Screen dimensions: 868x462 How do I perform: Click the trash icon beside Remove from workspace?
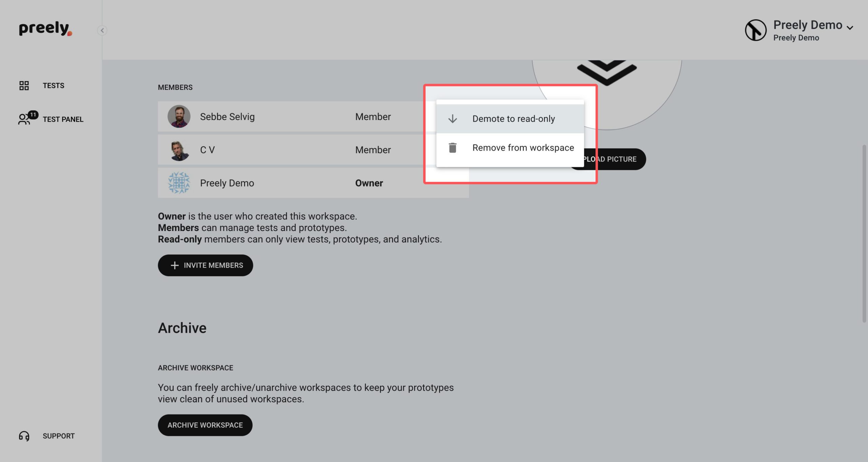point(453,148)
